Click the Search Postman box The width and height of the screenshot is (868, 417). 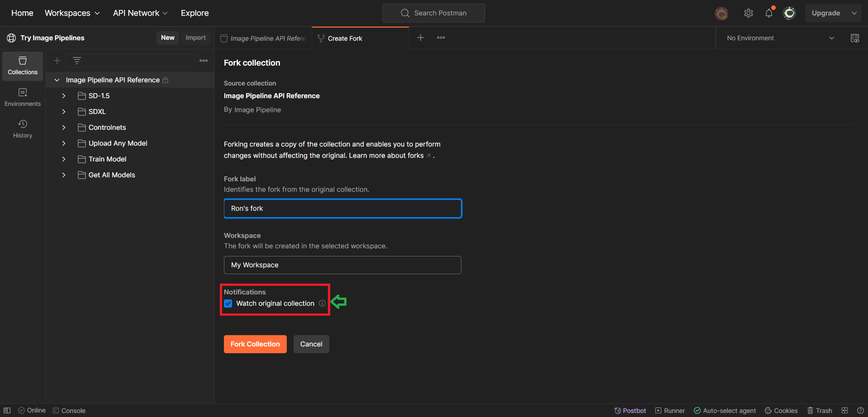(x=433, y=13)
